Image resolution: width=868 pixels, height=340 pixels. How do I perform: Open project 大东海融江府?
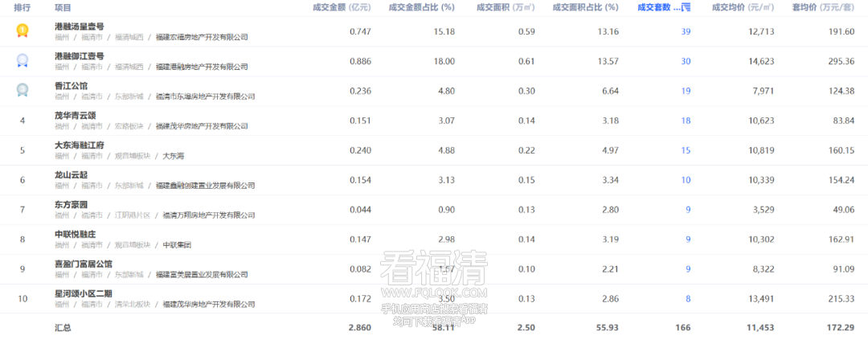click(x=80, y=145)
